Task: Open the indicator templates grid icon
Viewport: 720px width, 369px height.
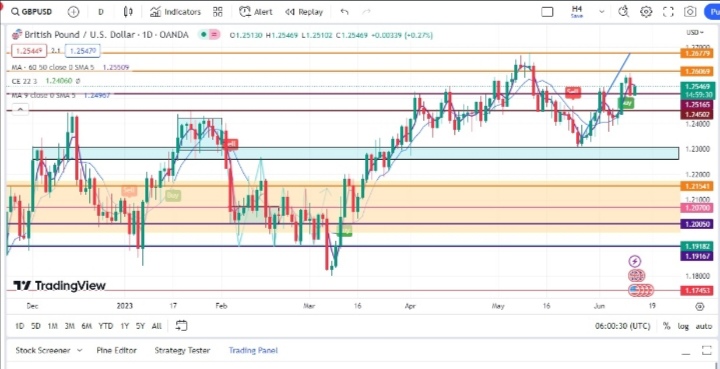Action: pos(218,12)
